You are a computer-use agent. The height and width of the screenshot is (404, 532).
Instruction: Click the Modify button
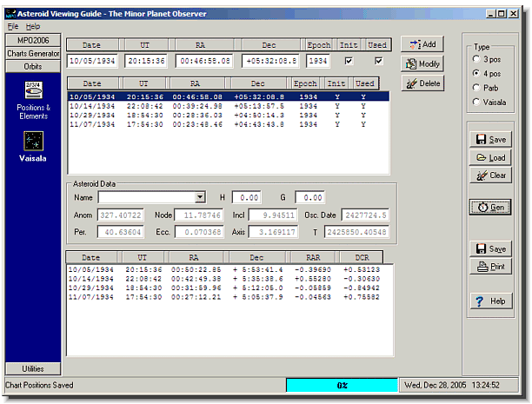pyautogui.click(x=422, y=63)
